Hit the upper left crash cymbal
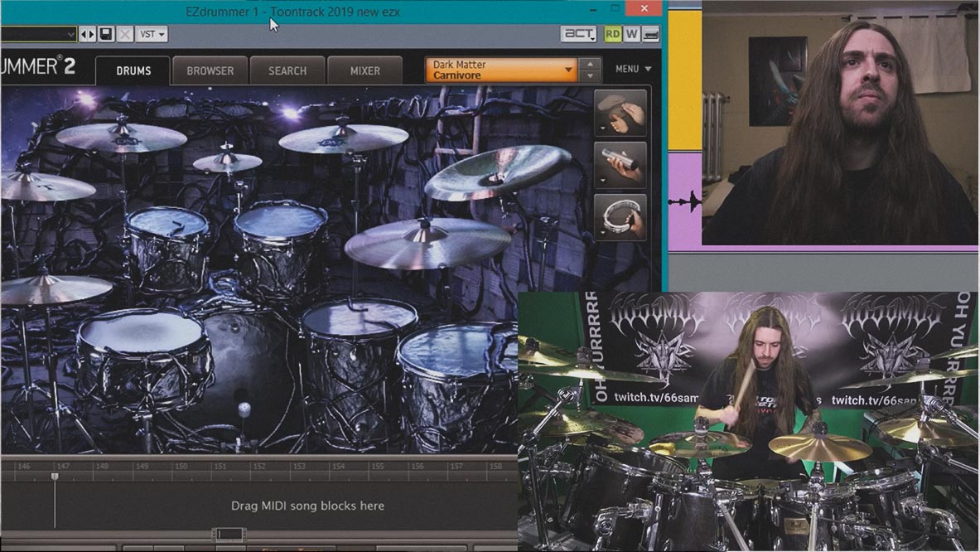This screenshot has width=980, height=552. [121, 137]
